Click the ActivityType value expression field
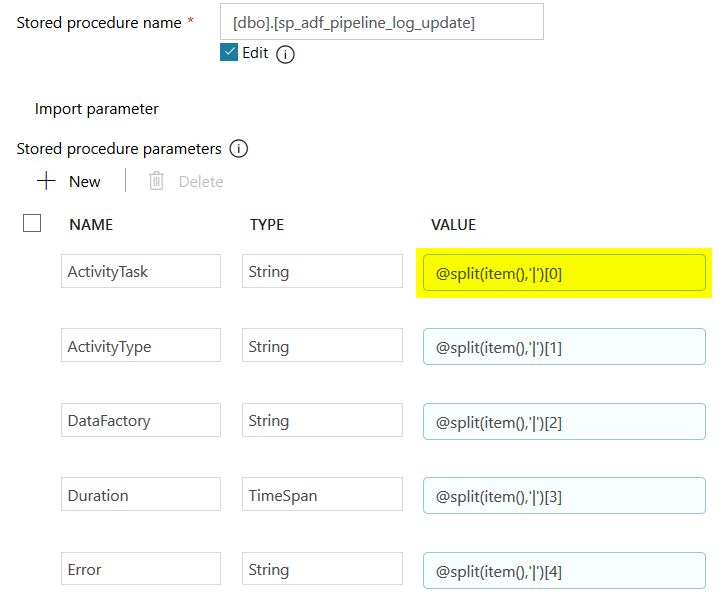Image resolution: width=723 pixels, height=603 pixels. 564,347
